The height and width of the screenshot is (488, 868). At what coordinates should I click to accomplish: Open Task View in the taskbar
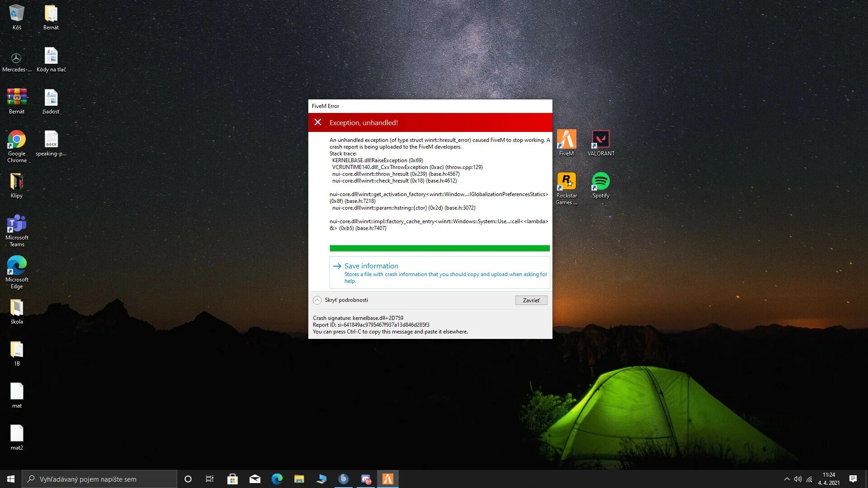(210, 479)
